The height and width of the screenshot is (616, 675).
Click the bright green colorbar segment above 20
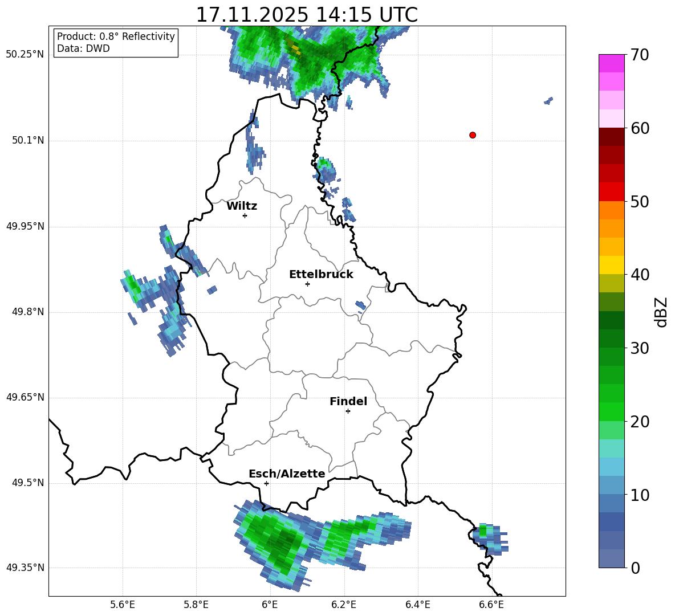point(612,411)
